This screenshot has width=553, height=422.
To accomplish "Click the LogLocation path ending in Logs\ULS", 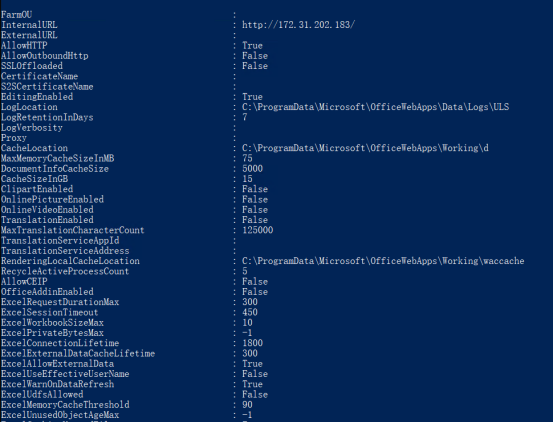I will click(375, 107).
